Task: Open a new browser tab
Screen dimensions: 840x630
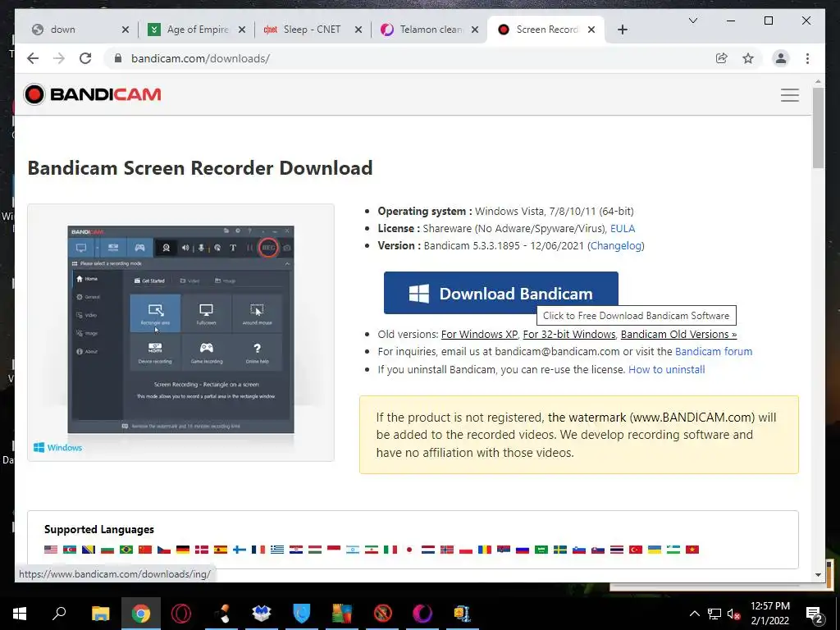Action: [622, 30]
